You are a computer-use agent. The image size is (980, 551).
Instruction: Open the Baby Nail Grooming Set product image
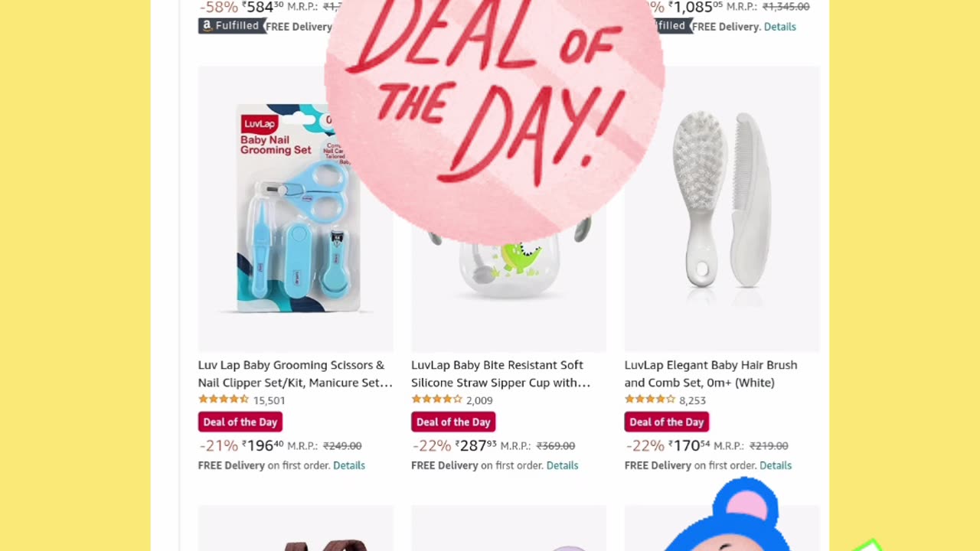click(x=296, y=208)
